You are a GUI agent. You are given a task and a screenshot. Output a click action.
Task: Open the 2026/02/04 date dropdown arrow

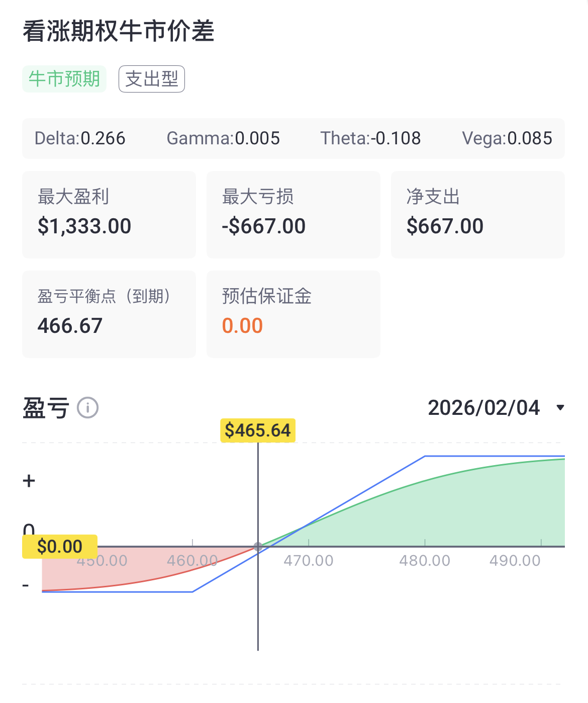[x=560, y=408]
